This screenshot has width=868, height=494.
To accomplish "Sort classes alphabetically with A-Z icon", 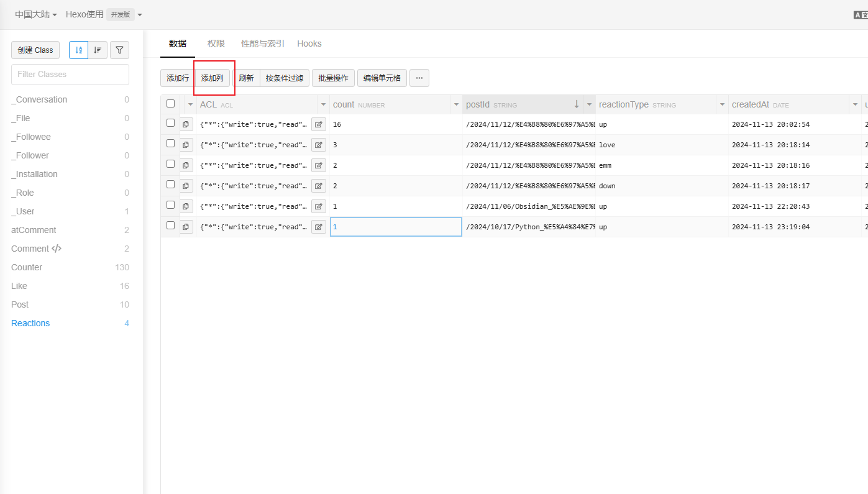I will (x=78, y=50).
